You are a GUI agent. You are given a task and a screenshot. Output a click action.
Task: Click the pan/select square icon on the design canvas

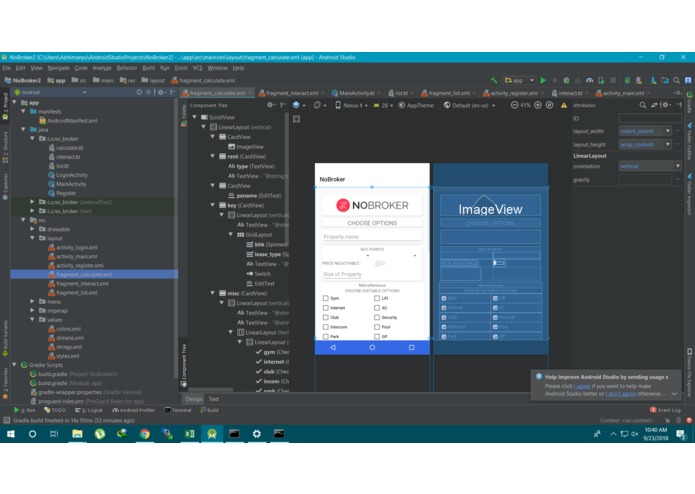(x=297, y=119)
